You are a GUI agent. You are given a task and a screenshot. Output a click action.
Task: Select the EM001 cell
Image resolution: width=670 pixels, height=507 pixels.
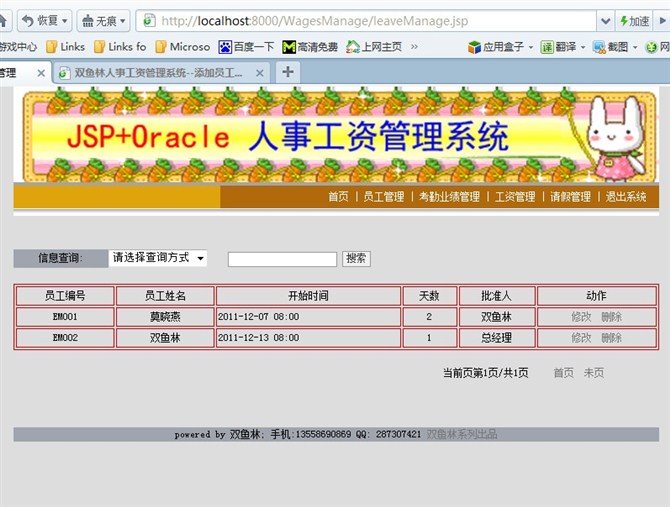pyautogui.click(x=65, y=317)
